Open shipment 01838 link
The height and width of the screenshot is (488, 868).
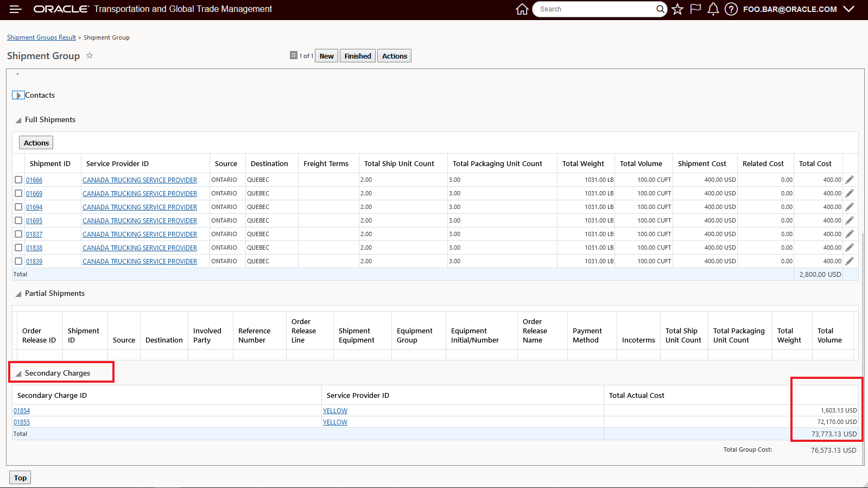[34, 248]
